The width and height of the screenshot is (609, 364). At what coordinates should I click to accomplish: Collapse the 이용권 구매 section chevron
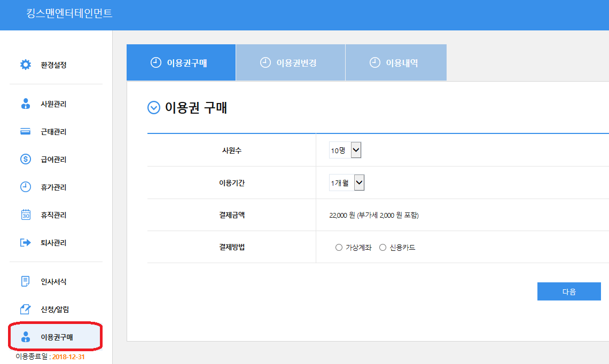tap(153, 108)
